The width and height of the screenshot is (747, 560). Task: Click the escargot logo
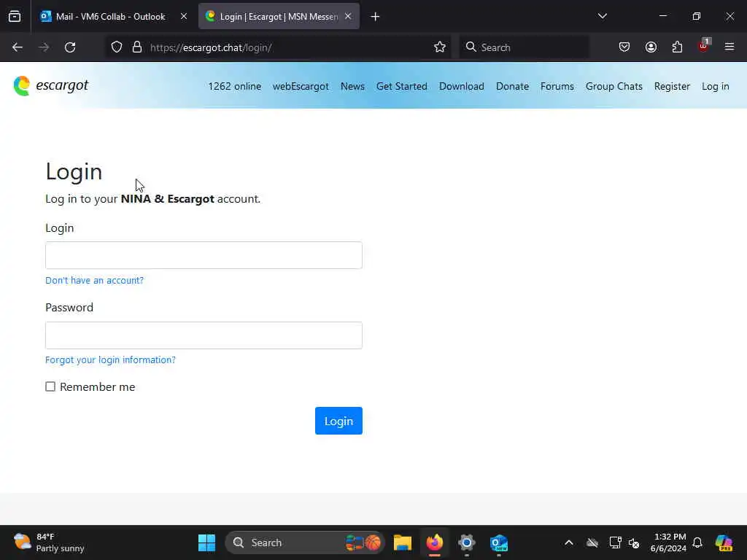tap(51, 86)
